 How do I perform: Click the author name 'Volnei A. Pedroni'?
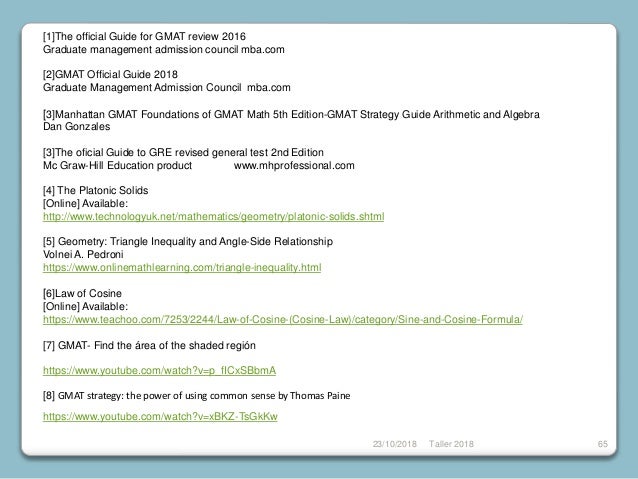point(83,255)
